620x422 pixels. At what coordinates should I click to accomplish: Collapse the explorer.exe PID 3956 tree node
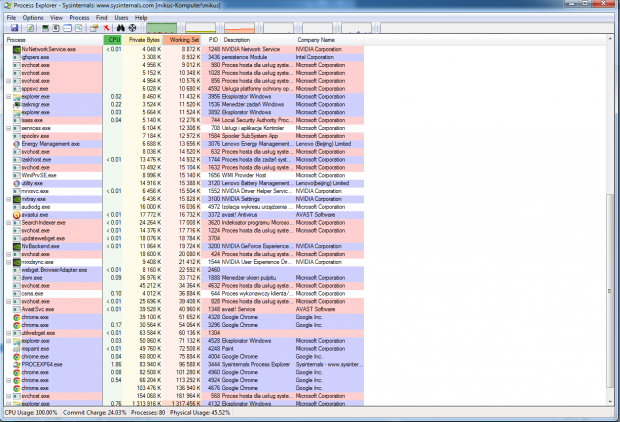click(8, 97)
